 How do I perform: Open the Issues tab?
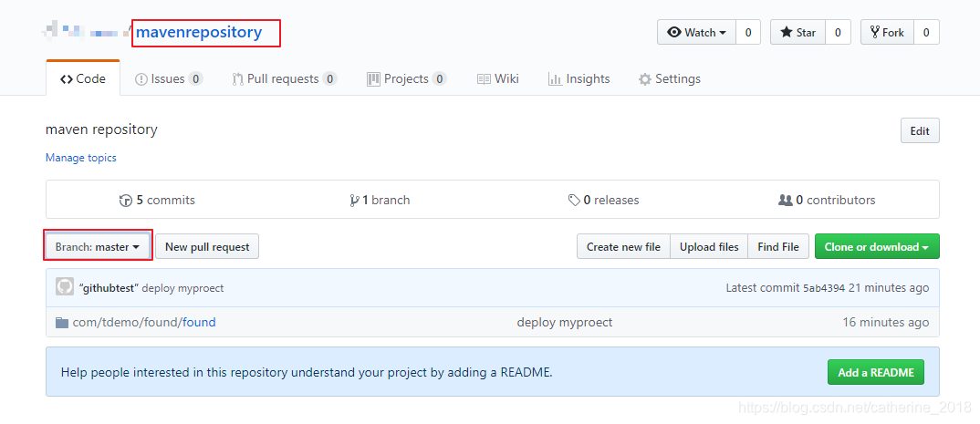tap(169, 78)
